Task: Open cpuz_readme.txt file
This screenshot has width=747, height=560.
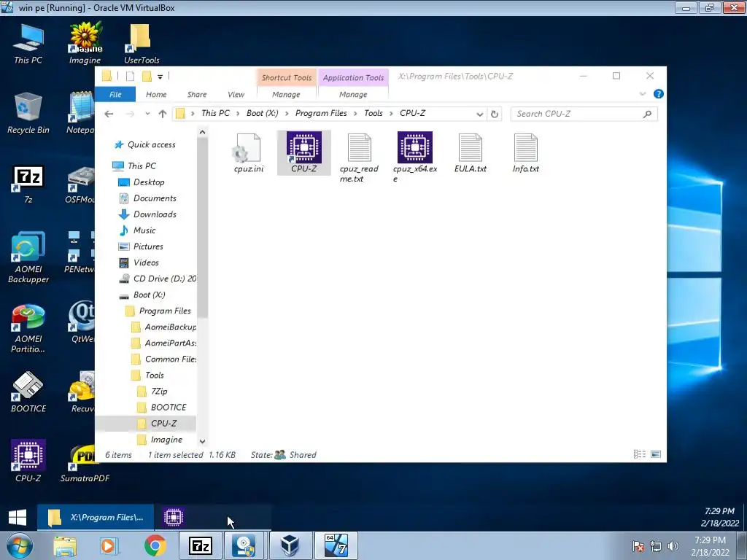Action: [x=359, y=158]
